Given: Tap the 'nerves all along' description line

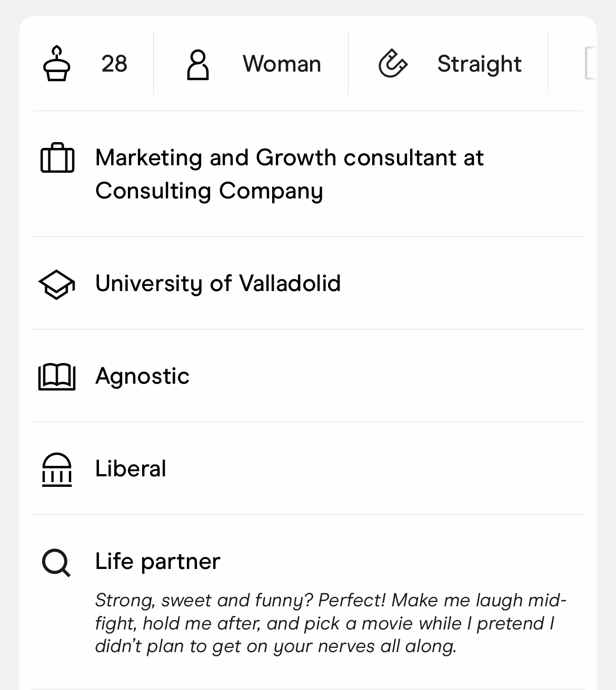Looking at the screenshot, I should tap(276, 646).
